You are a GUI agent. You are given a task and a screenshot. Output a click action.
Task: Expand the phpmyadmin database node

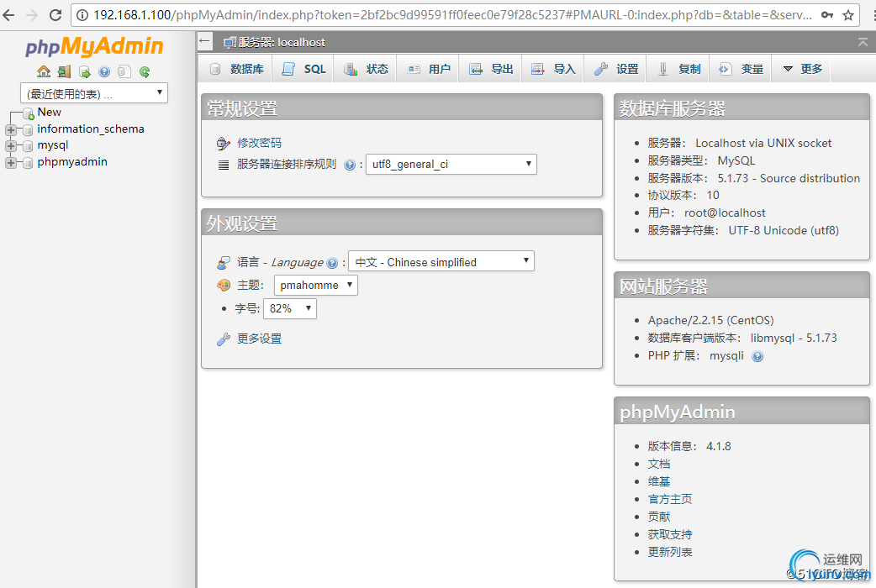pyautogui.click(x=10, y=162)
